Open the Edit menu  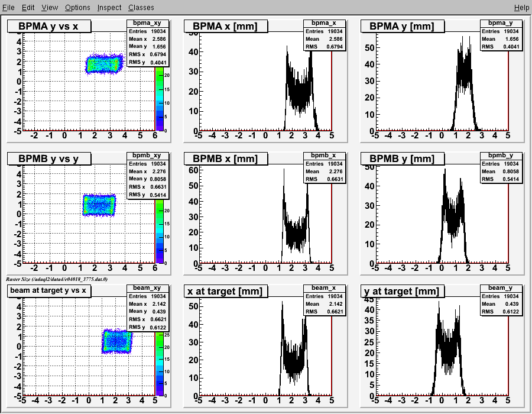tap(28, 8)
